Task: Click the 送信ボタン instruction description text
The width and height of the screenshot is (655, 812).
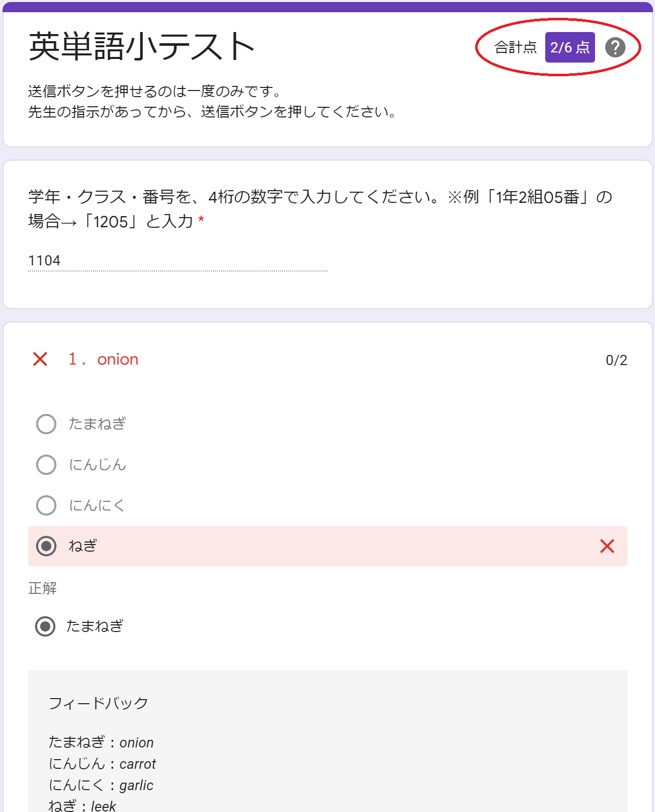Action: [x=212, y=102]
